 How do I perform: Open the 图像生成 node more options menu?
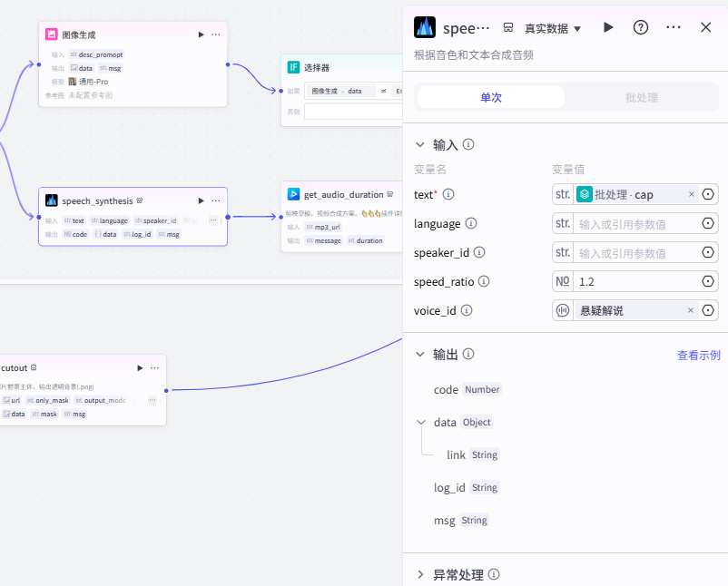216,34
